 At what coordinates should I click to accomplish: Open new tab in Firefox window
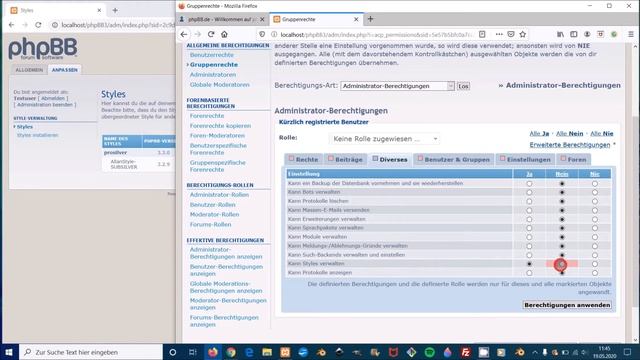click(370, 19)
